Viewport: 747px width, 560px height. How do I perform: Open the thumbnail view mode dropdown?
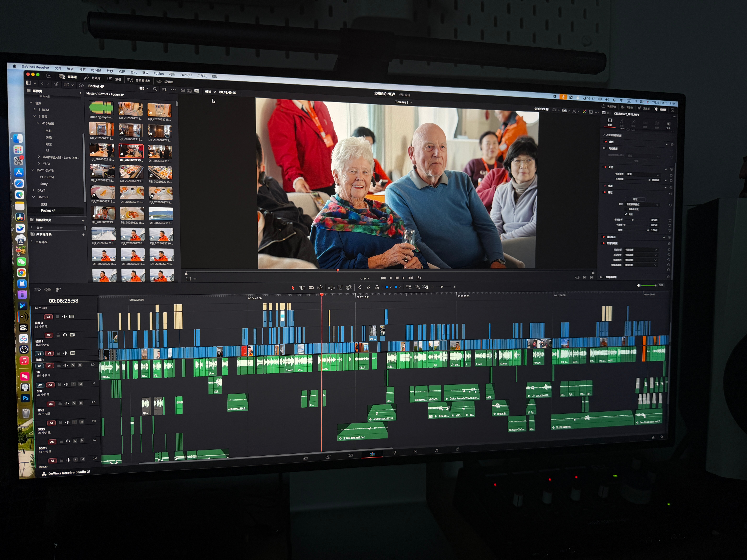click(x=143, y=88)
